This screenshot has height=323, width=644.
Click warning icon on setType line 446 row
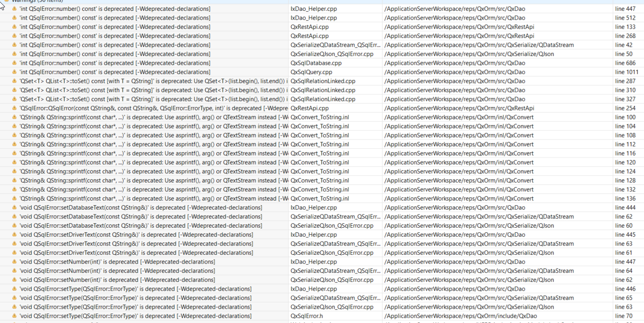click(15, 289)
